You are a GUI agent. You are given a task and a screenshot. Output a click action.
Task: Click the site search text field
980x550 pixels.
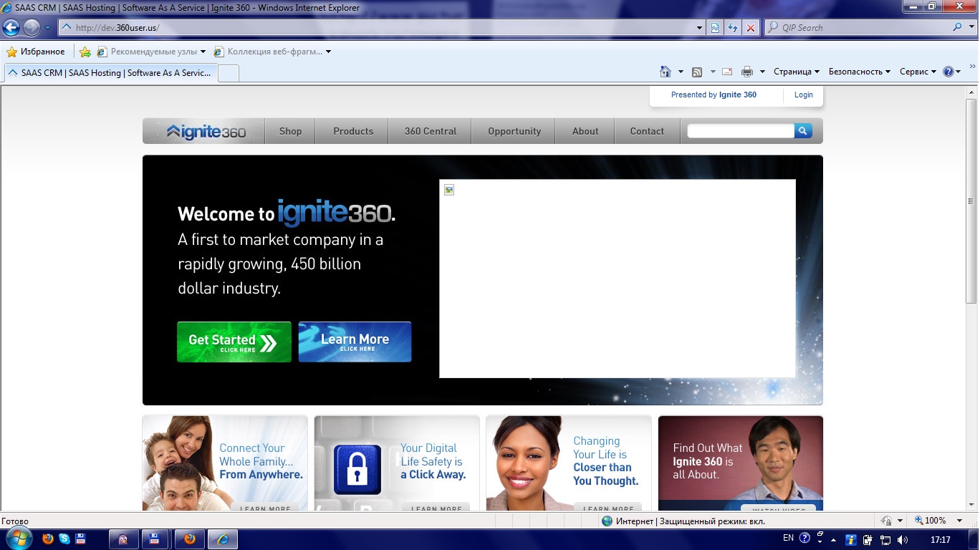pyautogui.click(x=741, y=131)
